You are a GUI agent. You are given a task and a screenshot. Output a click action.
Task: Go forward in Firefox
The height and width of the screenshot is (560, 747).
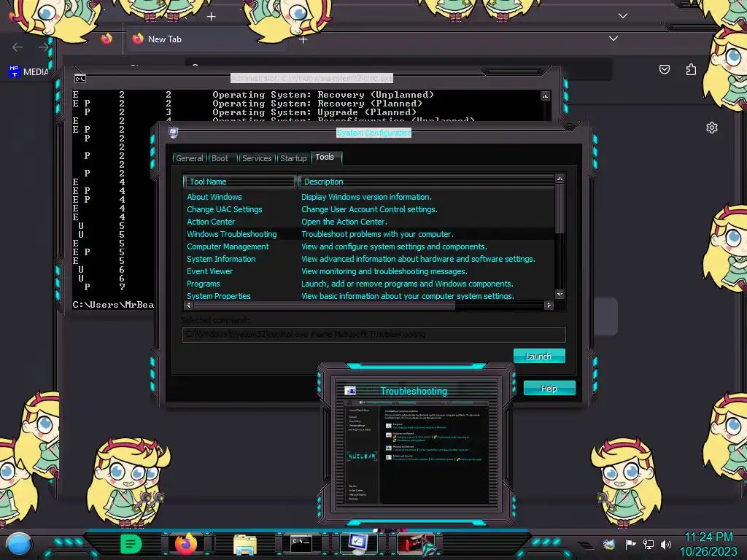click(43, 47)
